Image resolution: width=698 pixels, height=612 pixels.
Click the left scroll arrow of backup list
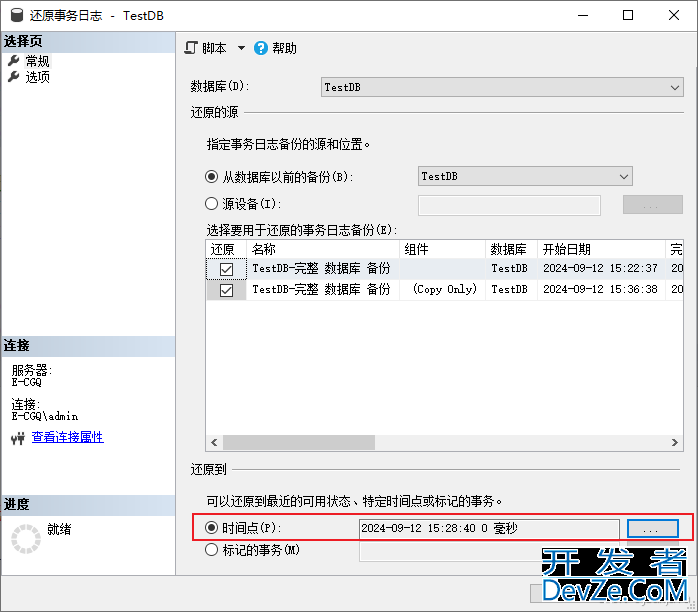[214, 442]
